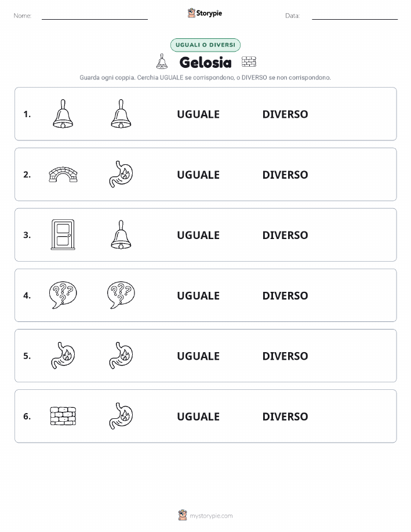
Task: Click the door icon in row 3
Action: (x=63, y=235)
